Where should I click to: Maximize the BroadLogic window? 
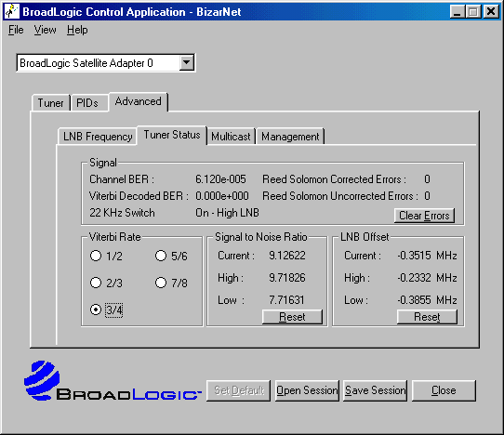(473, 11)
